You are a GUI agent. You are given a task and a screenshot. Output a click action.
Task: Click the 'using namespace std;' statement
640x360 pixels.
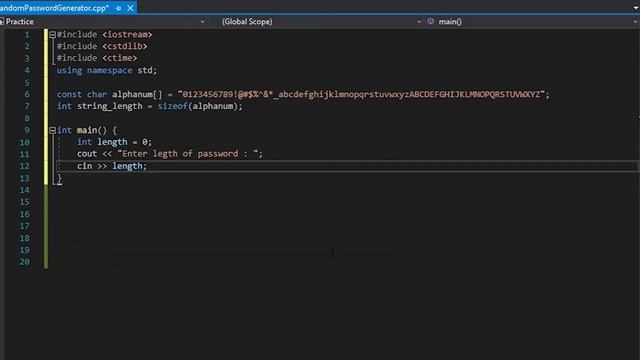tap(107, 70)
